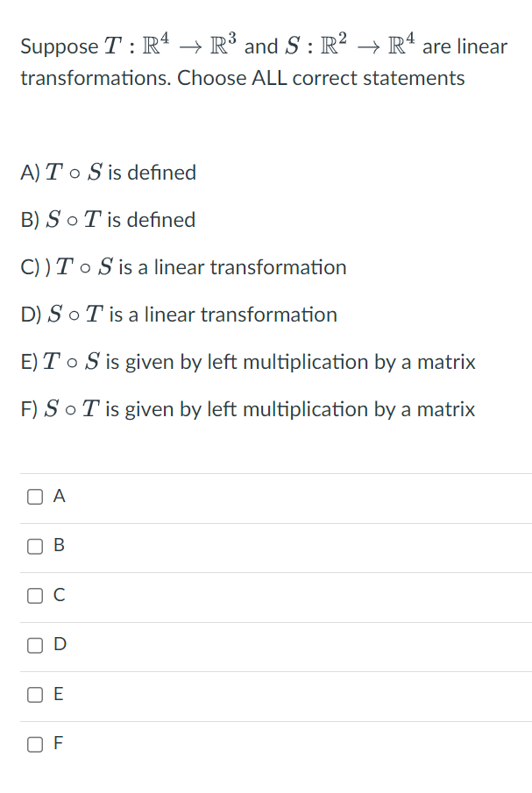The height and width of the screenshot is (793, 532).
Task: Check the checkbox for option D
Action: tap(34, 644)
